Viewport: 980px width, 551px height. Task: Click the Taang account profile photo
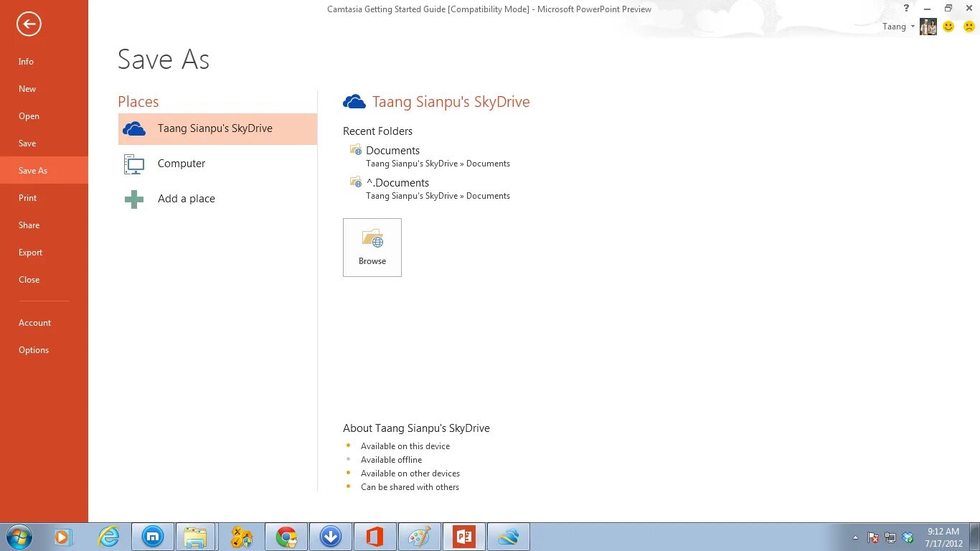click(x=928, y=27)
